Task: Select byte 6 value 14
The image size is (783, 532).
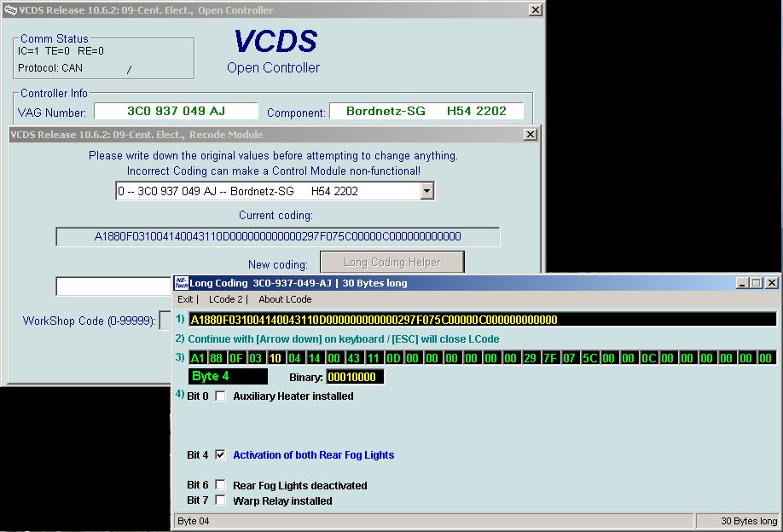Action: point(315,358)
